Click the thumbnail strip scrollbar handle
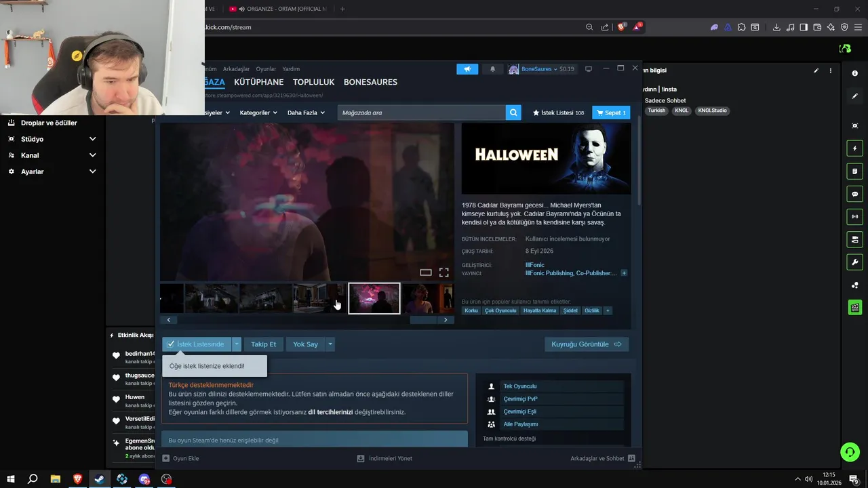 point(423,320)
